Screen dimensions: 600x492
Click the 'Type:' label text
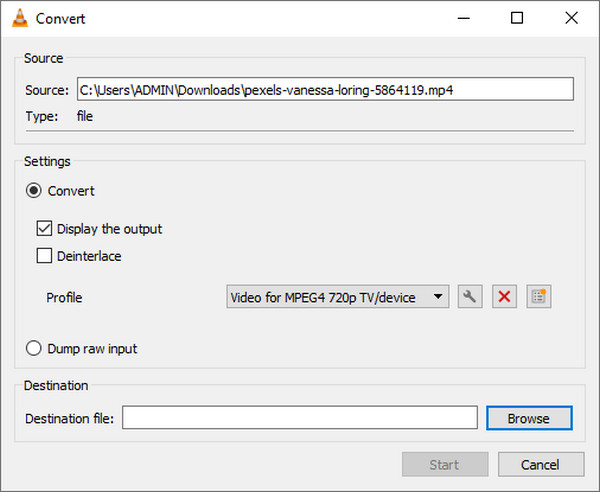42,116
